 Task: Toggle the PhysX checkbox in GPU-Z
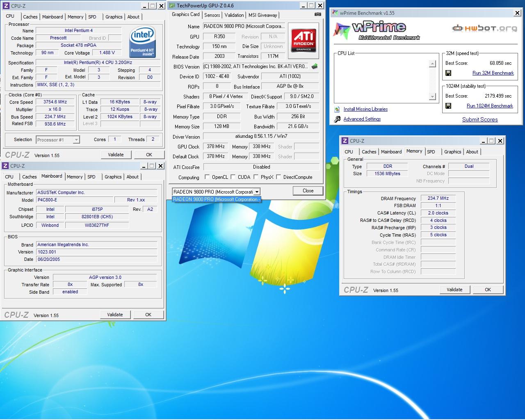[256, 177]
